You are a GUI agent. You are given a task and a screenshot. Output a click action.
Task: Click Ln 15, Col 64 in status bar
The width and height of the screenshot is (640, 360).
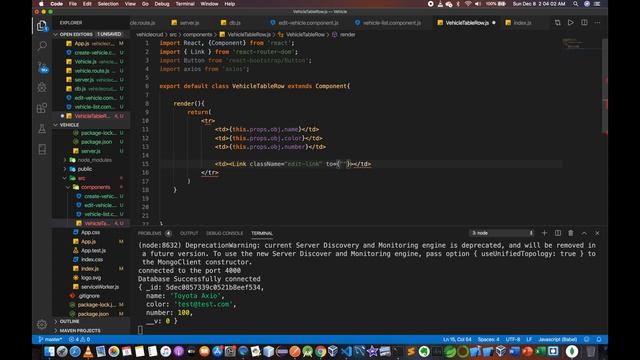pyautogui.click(x=457, y=339)
